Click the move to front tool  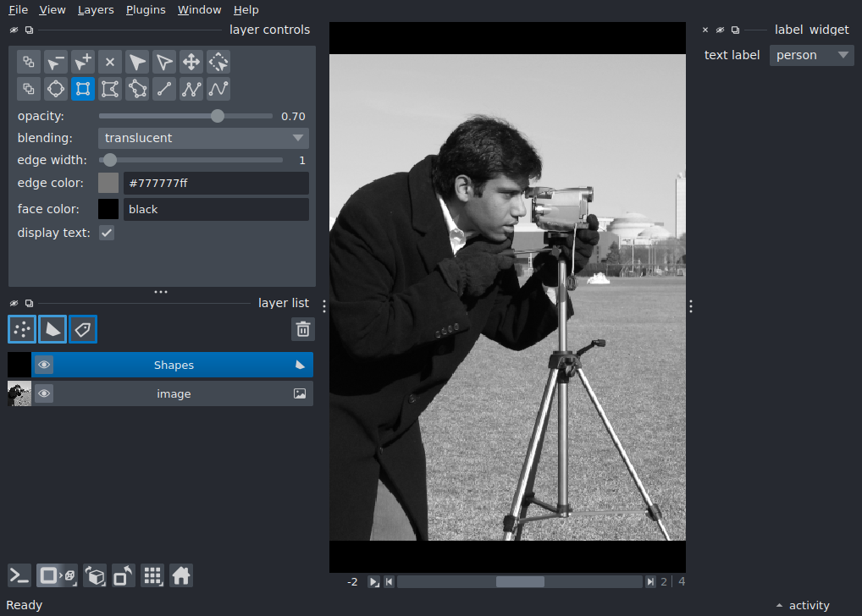coord(29,89)
